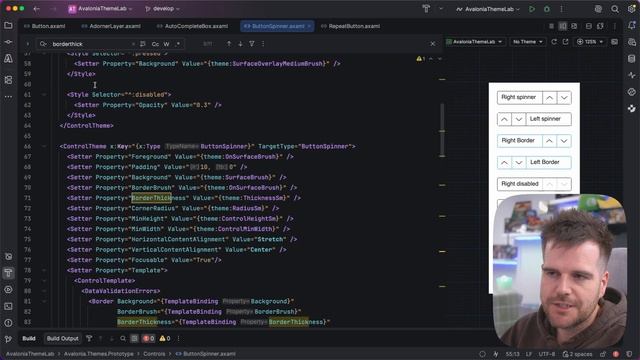
Task: Open the Commit tool window icon
Action: (8, 42)
